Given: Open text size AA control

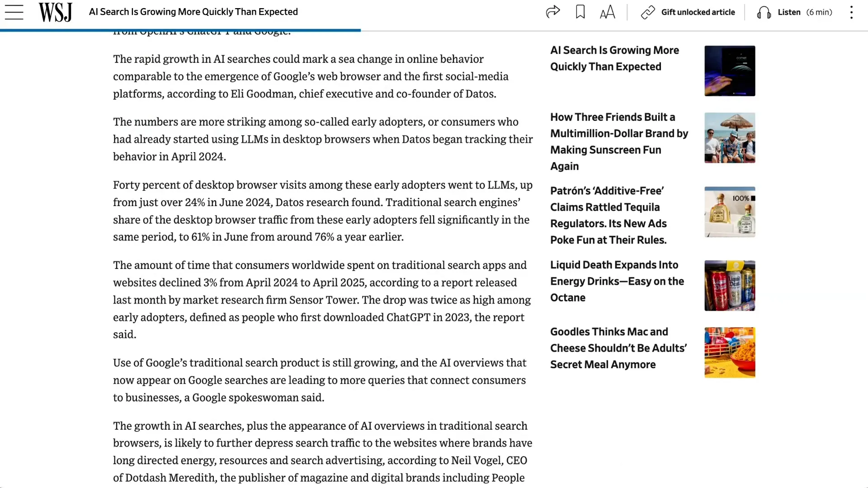Looking at the screenshot, I should coord(608,12).
